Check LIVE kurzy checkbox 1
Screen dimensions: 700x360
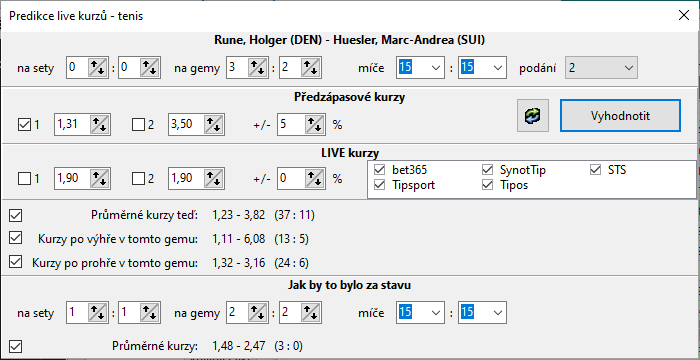click(24, 179)
